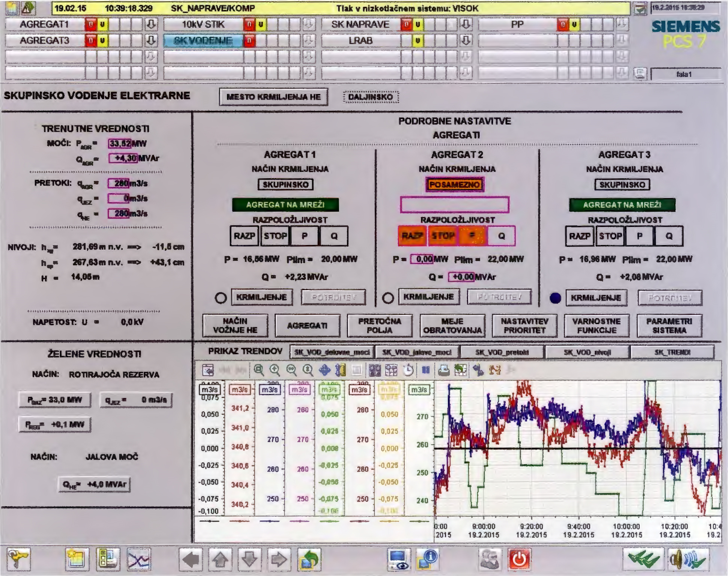728x576 pixels.
Task: Switch to SK_VOD_nivoji trend tab
Action: click(587, 352)
